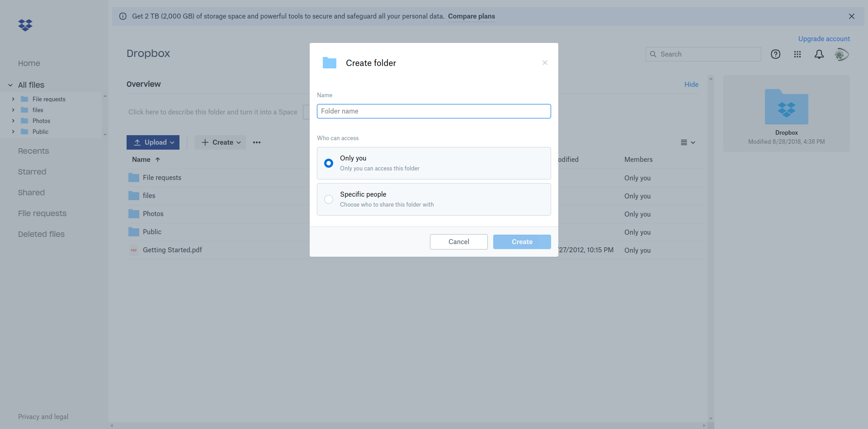Open the Create dropdown menu
This screenshot has height=429, width=868.
click(x=220, y=142)
